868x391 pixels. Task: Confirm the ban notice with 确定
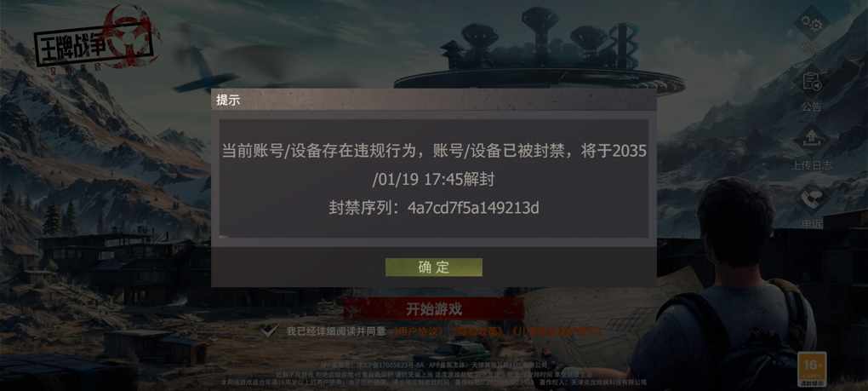(x=433, y=267)
